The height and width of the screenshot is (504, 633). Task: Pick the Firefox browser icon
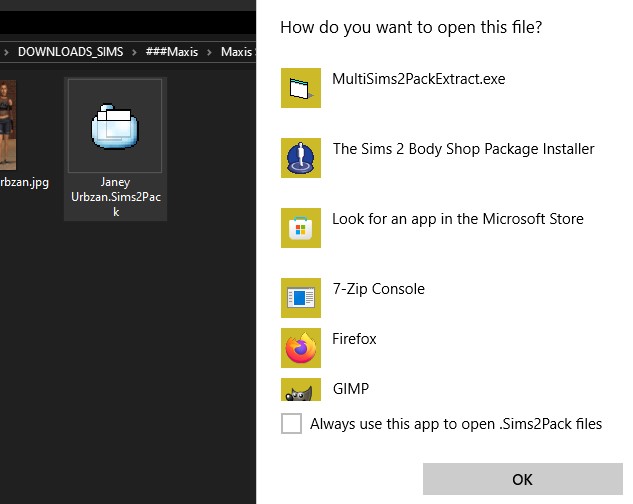pyautogui.click(x=301, y=348)
